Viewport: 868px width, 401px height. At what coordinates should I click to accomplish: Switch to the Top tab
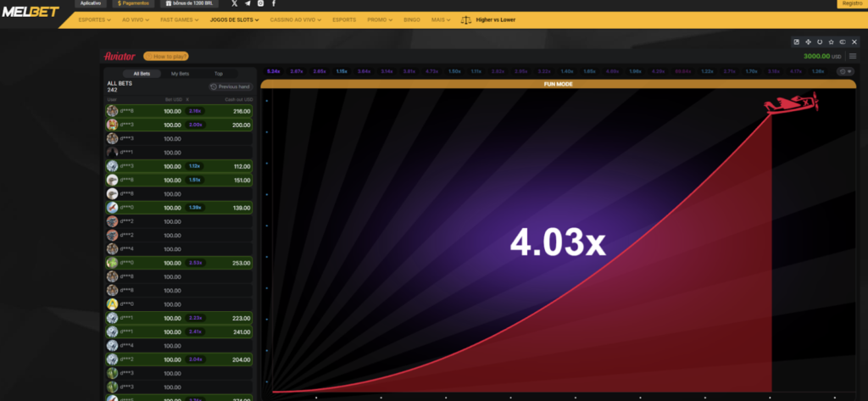point(219,74)
